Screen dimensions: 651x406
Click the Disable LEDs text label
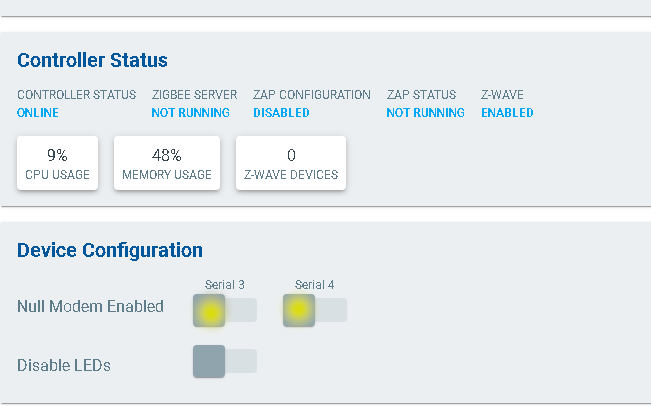click(64, 365)
